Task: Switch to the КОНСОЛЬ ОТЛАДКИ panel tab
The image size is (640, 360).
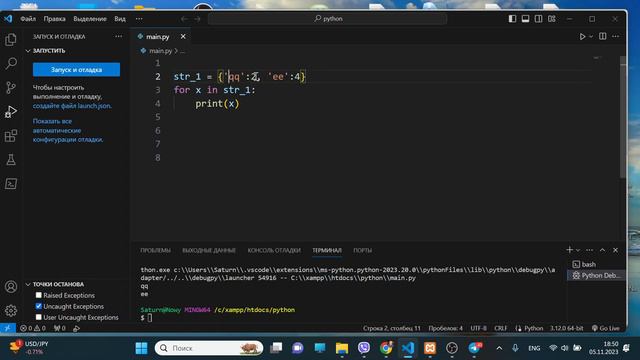Action: pyautogui.click(x=274, y=250)
